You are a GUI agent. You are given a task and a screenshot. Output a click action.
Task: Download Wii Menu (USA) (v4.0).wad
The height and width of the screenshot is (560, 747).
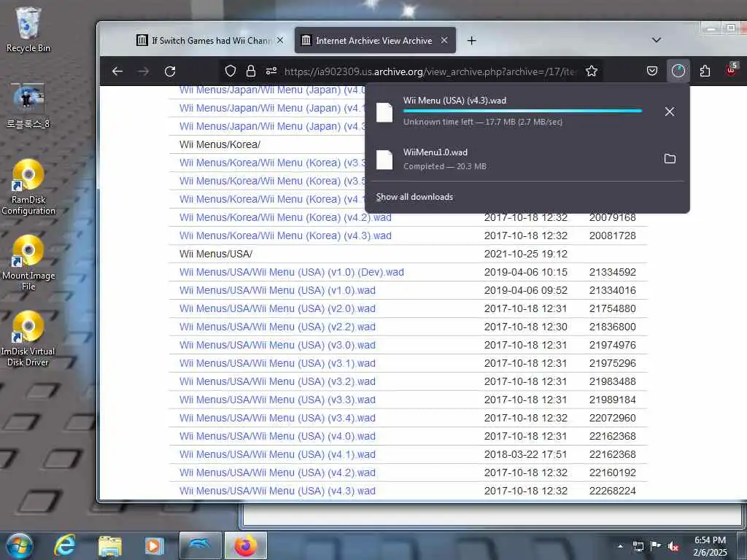tap(277, 436)
